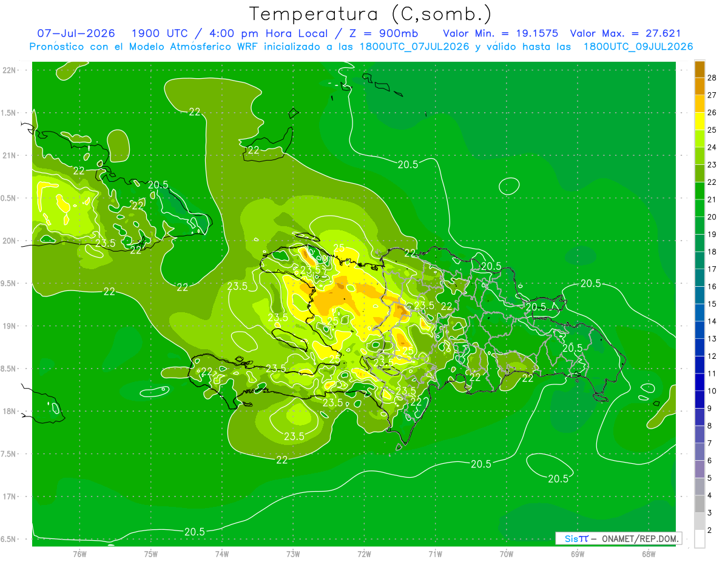Click dark blue legend band between 10 and 11

[699, 382]
